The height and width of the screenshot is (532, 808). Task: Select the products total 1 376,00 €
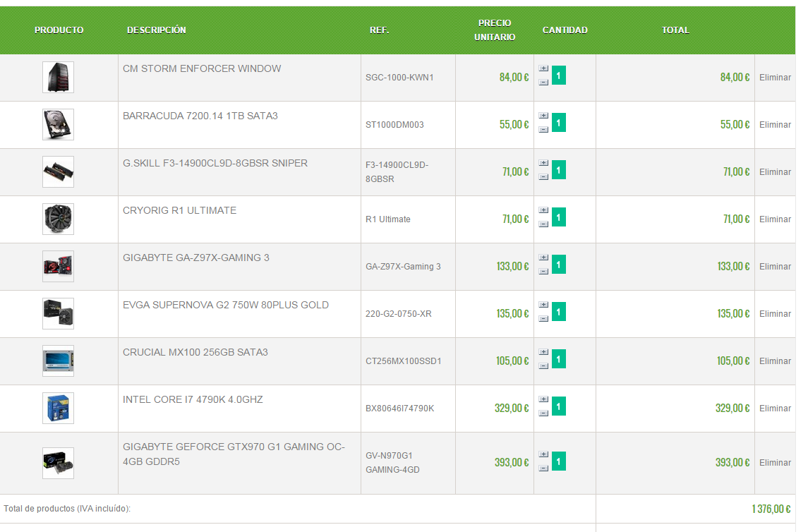tap(771, 509)
